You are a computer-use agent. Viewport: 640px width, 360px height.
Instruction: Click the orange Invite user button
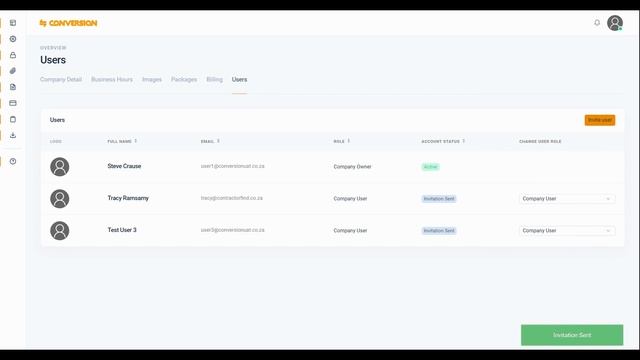600,120
